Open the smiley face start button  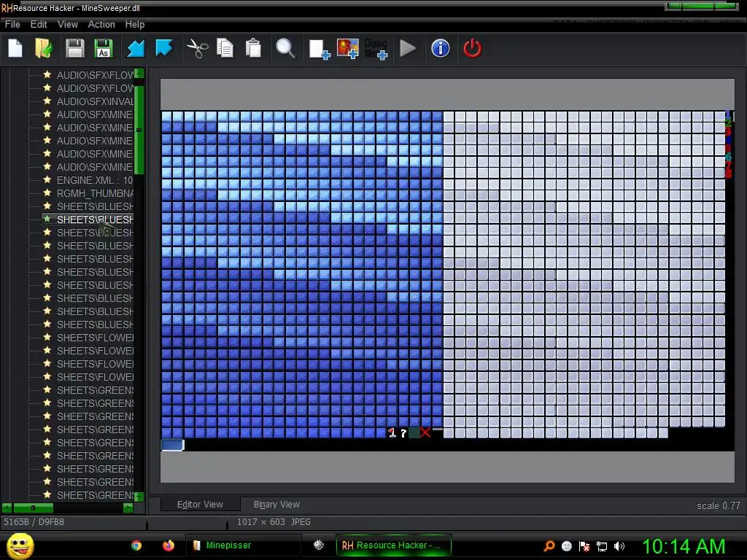click(x=20, y=545)
